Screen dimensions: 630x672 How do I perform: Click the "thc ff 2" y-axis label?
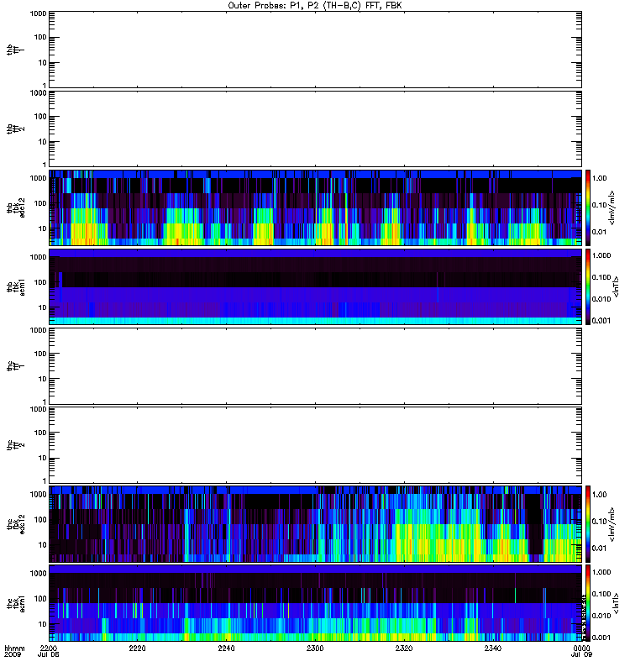point(15,445)
